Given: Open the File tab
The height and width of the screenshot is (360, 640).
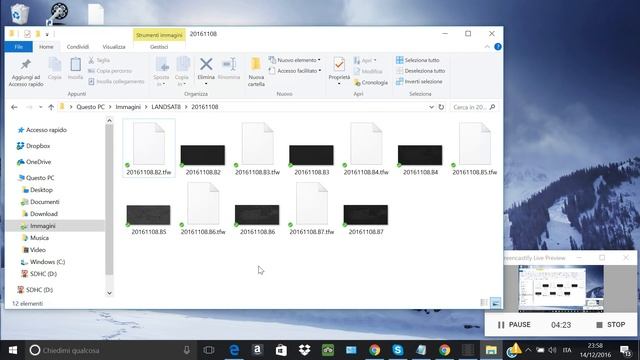Looking at the screenshot, I should click(18, 47).
